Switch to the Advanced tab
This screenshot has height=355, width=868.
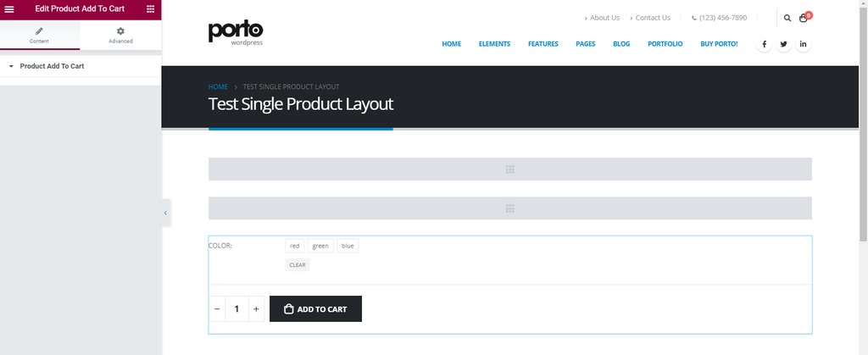point(120,36)
